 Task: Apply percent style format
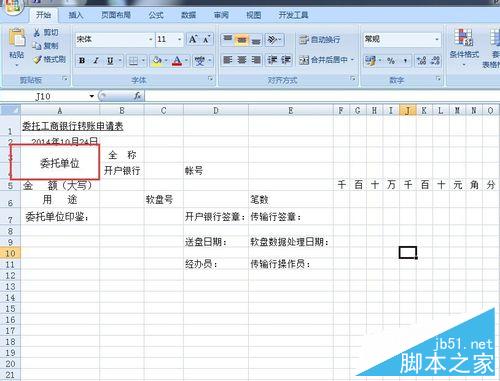pos(391,61)
